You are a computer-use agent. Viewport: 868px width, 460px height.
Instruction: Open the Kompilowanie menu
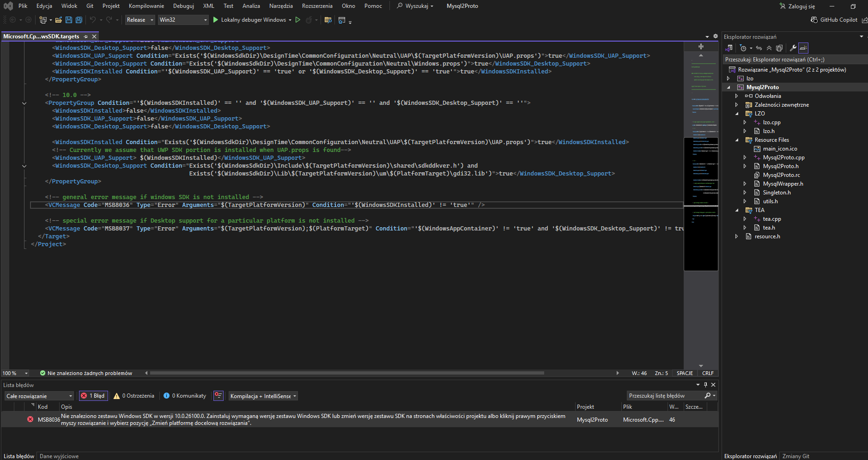point(146,6)
